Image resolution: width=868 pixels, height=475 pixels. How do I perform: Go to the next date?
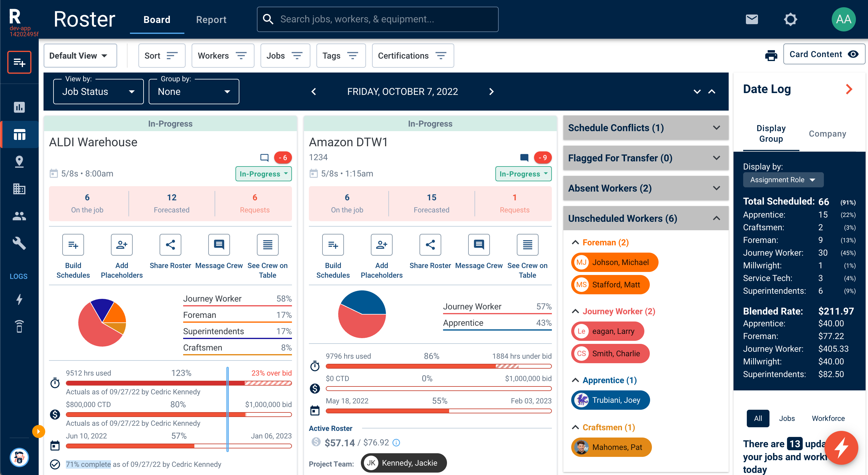[x=491, y=92]
